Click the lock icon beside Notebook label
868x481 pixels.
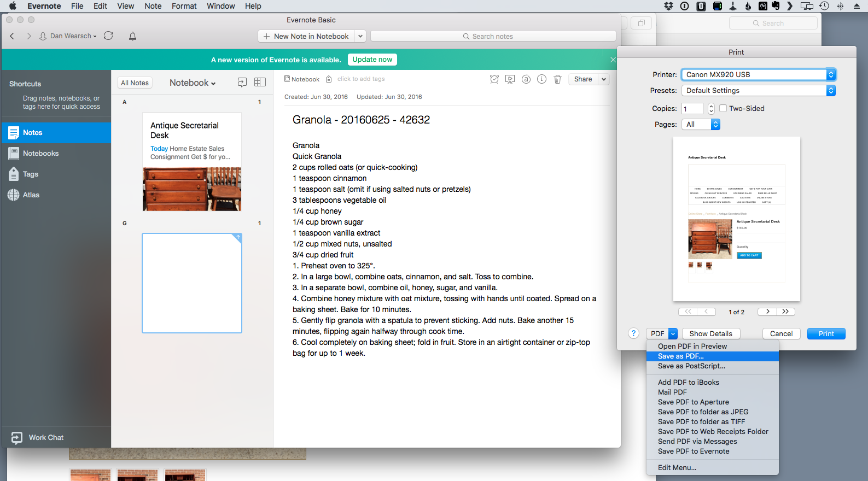point(329,79)
